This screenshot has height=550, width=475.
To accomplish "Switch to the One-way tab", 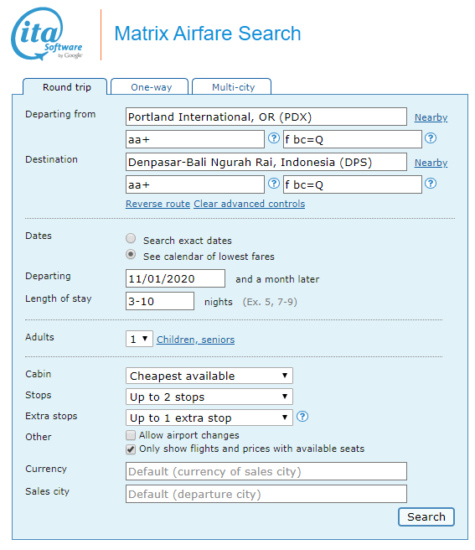I will [150, 87].
